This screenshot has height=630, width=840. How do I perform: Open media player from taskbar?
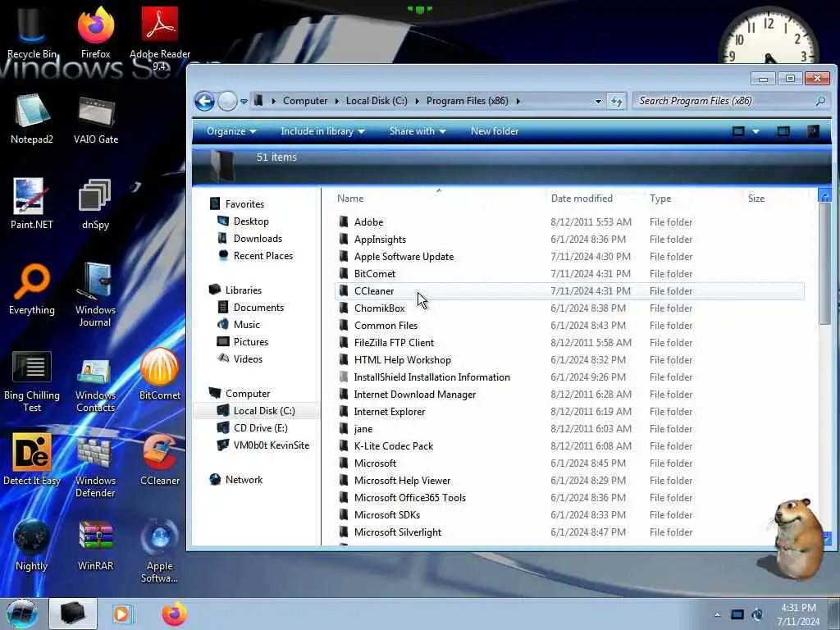pos(121,614)
